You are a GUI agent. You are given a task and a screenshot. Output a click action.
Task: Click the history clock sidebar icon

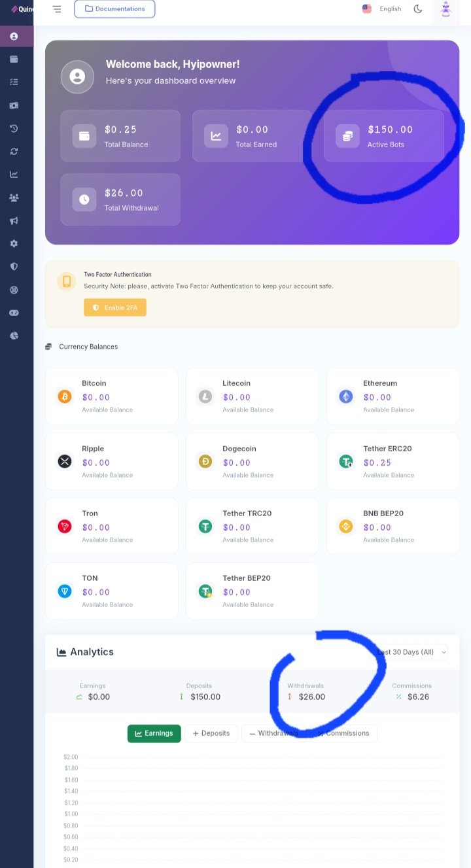[14, 128]
